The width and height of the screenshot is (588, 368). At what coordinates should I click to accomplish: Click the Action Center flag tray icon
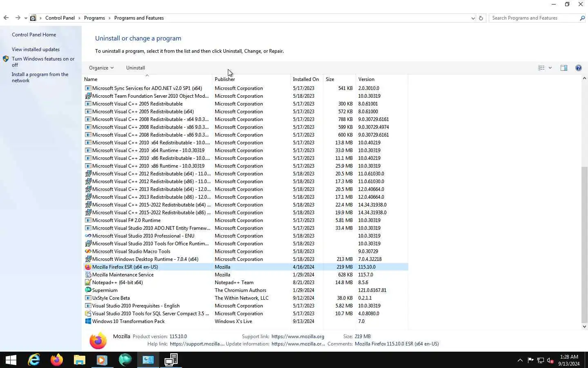click(530, 360)
